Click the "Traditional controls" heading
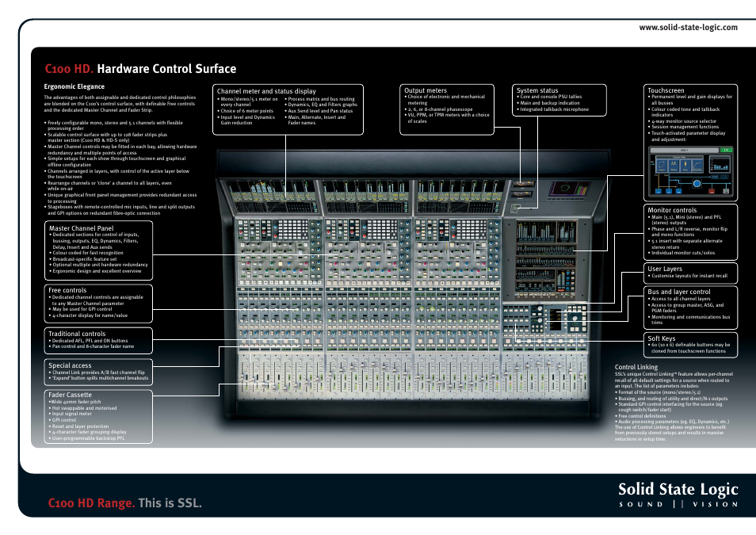This screenshot has width=756, height=535. 77,334
